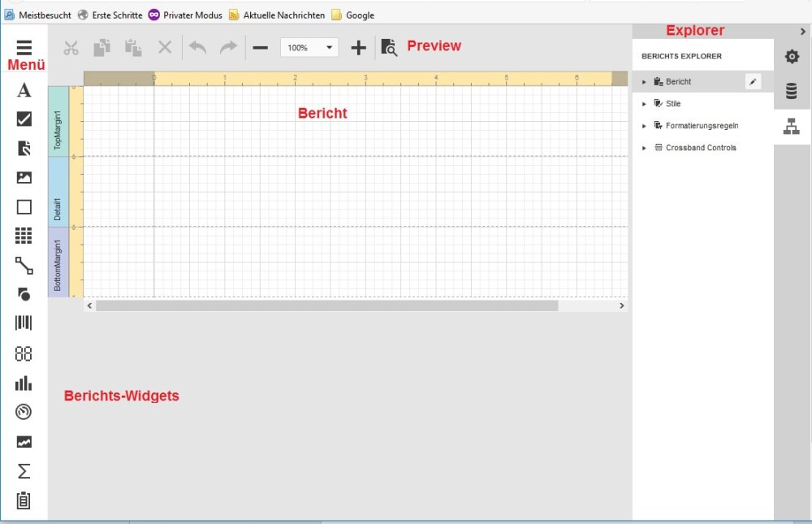812x524 pixels.
Task: Select the Panel widget
Action: tap(24, 207)
